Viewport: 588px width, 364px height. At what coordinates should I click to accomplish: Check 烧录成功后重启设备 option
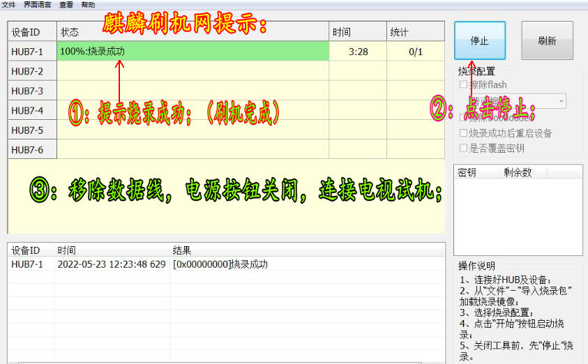464,133
